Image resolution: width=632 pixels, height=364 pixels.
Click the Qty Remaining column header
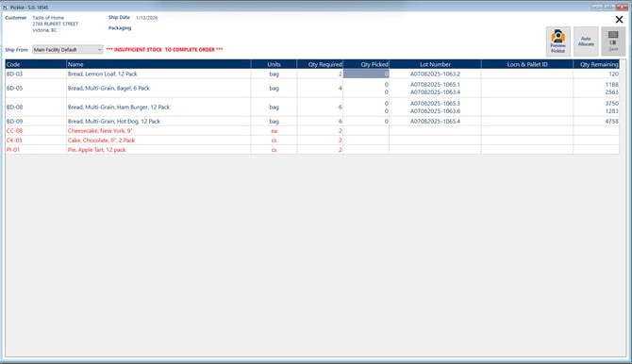click(596, 64)
